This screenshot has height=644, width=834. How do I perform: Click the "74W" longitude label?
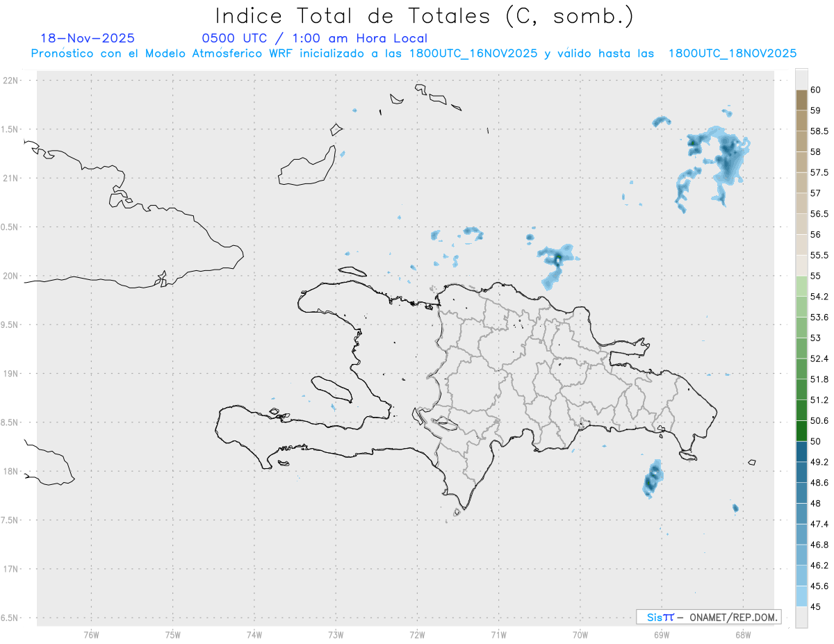[254, 634]
